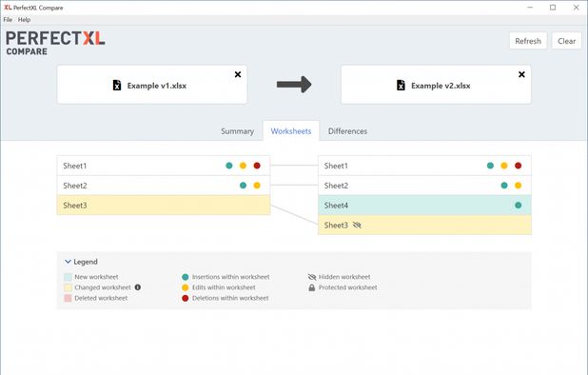Click the yellow edits dot on right Sheet2
The width and height of the screenshot is (588, 375).
519,186
